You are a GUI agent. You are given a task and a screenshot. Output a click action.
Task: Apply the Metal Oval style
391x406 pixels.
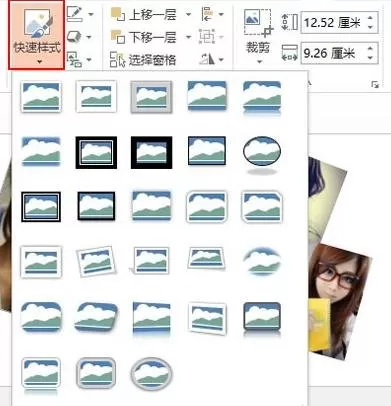coord(152,374)
